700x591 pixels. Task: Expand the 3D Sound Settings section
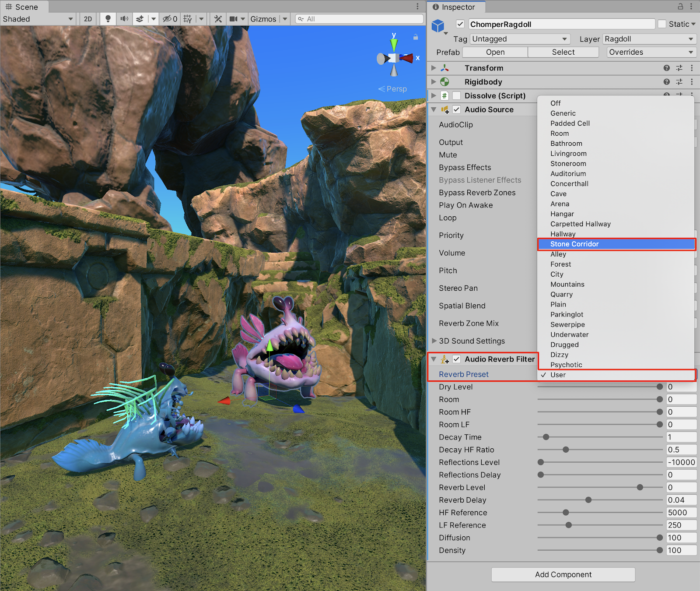pos(434,341)
